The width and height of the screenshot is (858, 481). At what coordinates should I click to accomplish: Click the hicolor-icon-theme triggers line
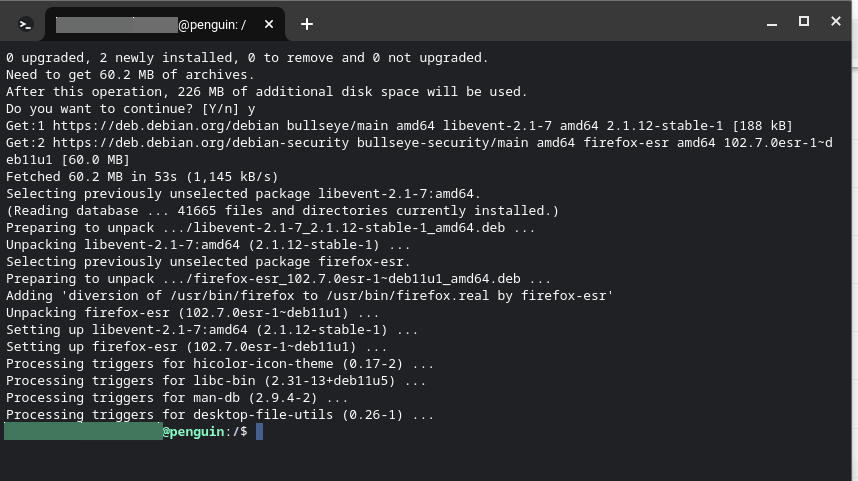click(x=220, y=364)
